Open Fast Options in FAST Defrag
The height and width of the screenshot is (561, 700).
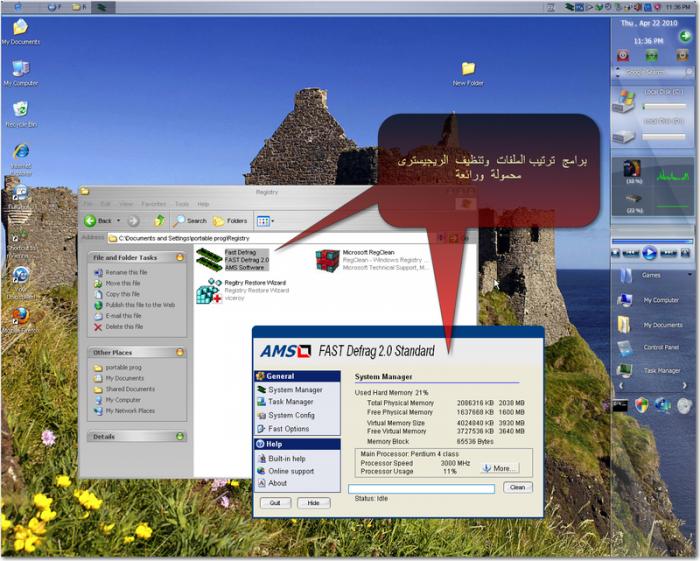point(288,428)
